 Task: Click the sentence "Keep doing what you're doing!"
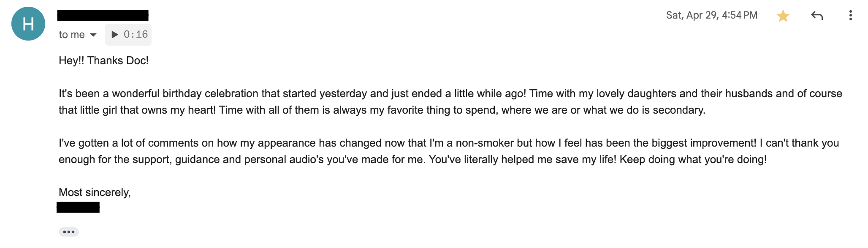693,159
